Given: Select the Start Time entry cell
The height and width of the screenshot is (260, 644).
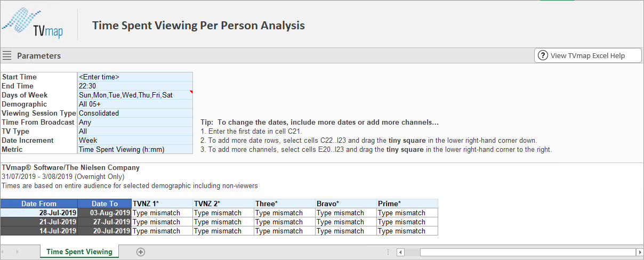Looking at the screenshot, I should tap(135, 77).
